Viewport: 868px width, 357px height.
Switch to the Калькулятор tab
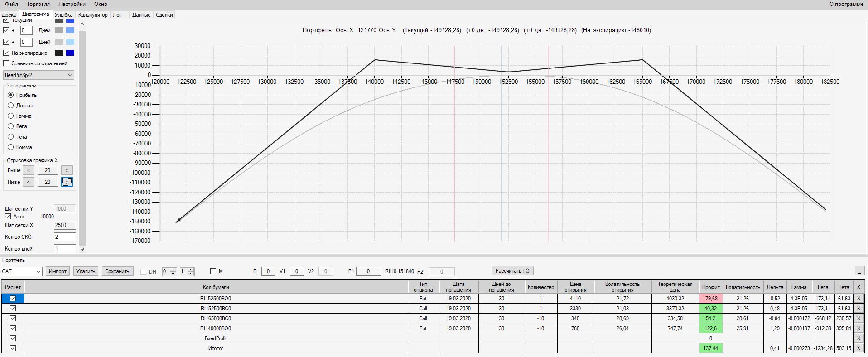(93, 15)
